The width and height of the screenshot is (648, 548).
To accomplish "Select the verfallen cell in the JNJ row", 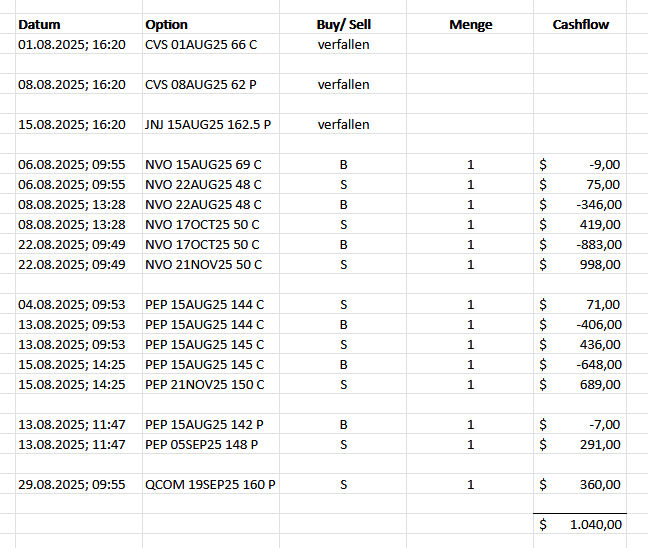I will click(343, 125).
